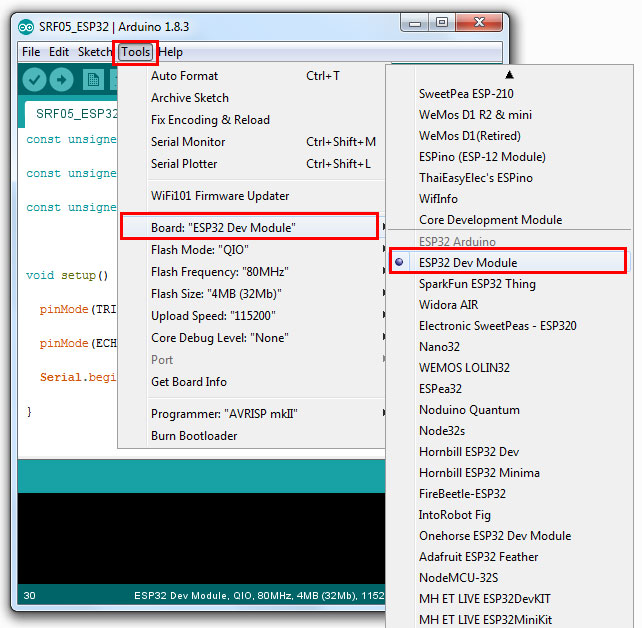The height and width of the screenshot is (628, 642).
Task: Choose Archive Sketch
Action: 251,98
